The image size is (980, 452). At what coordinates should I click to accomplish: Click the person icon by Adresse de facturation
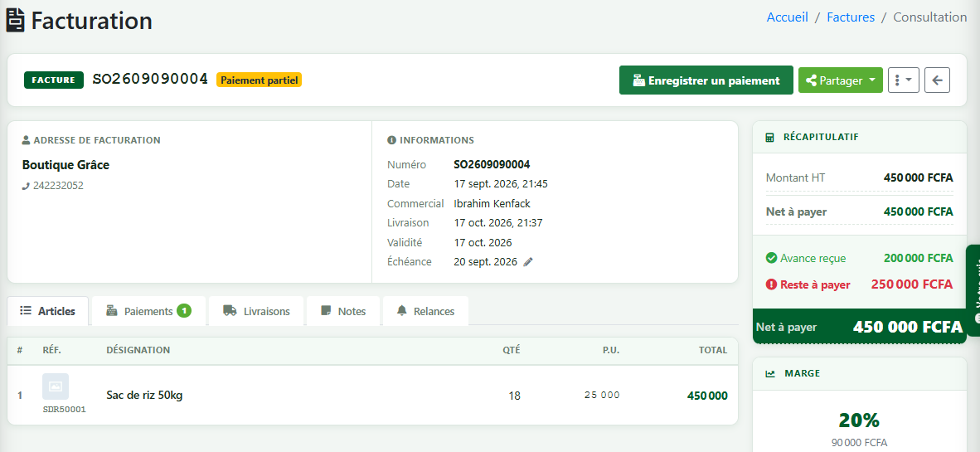(x=26, y=140)
